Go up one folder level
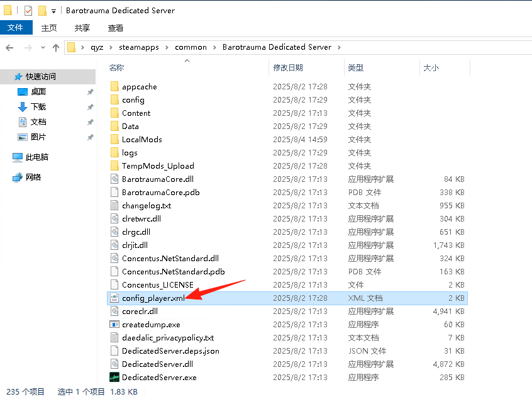Screen dimensions: 532x399 pos(56,48)
